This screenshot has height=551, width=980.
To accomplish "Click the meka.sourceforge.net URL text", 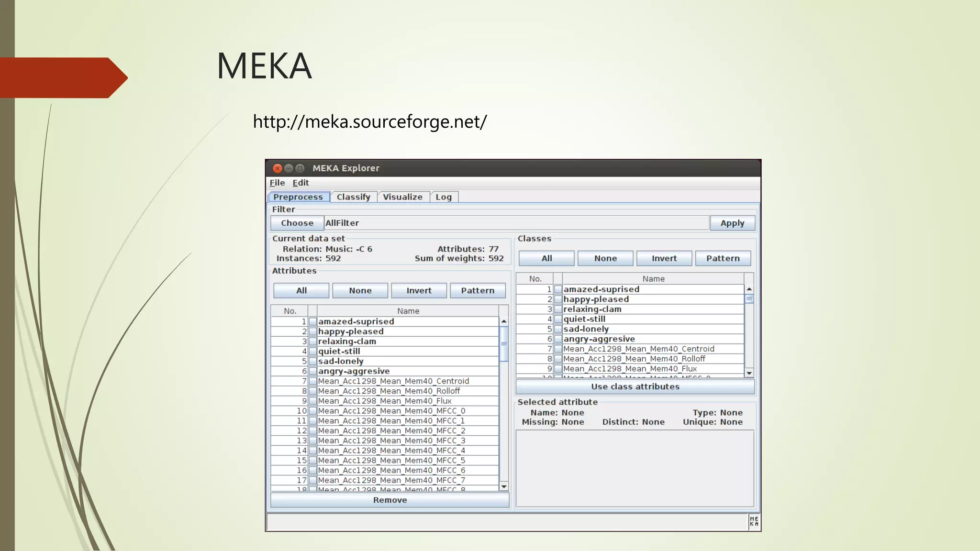I will (x=370, y=121).
